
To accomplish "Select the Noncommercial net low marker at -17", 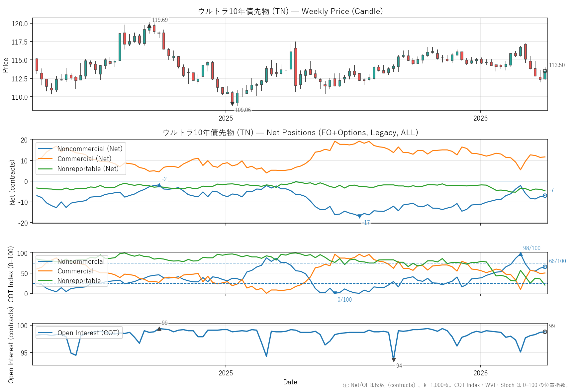I will (359, 217).
